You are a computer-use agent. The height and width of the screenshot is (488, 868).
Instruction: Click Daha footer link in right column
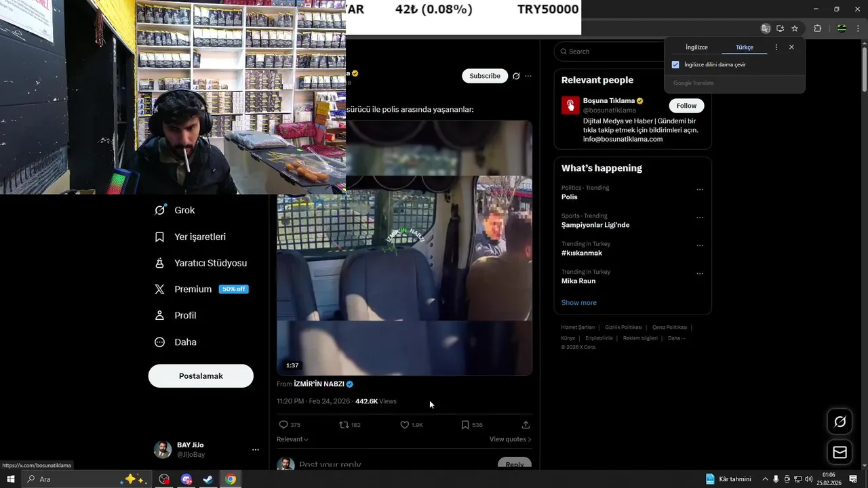click(676, 338)
